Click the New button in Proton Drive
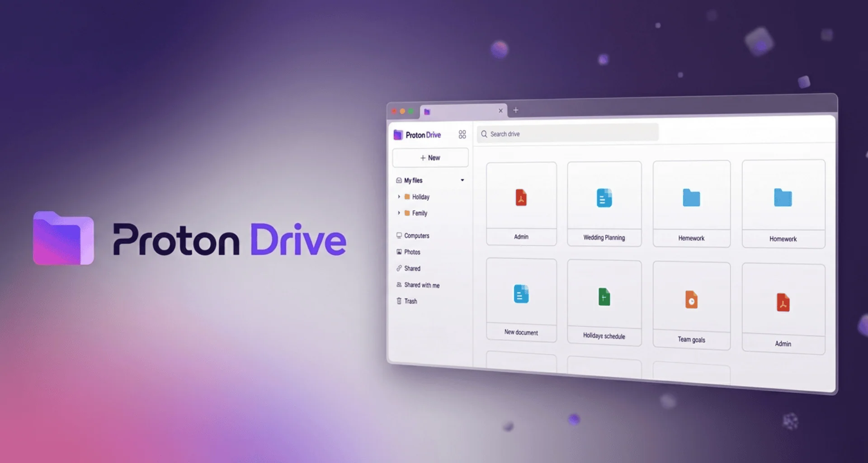Image resolution: width=868 pixels, height=463 pixels. point(430,158)
